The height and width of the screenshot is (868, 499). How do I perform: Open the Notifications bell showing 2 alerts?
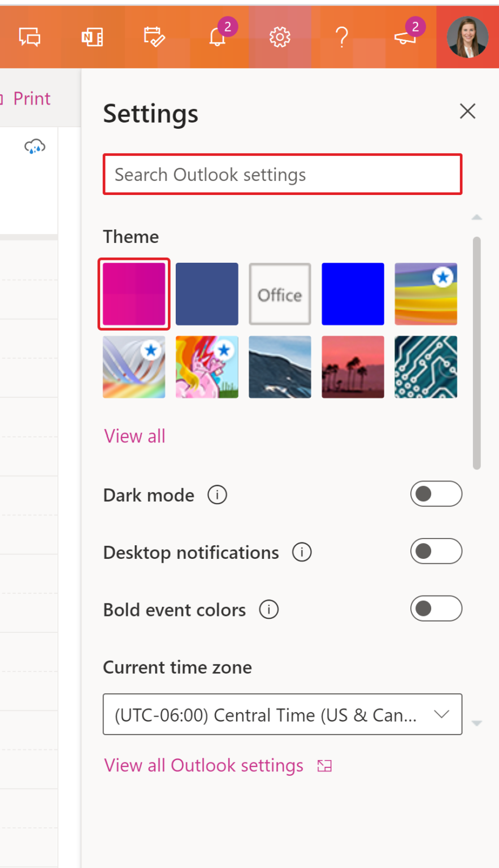pyautogui.click(x=217, y=37)
